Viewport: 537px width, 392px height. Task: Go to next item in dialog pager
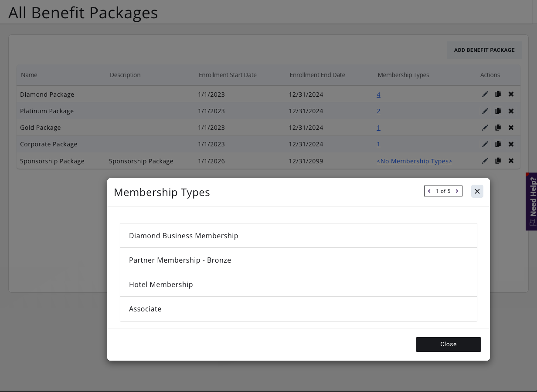tap(457, 191)
